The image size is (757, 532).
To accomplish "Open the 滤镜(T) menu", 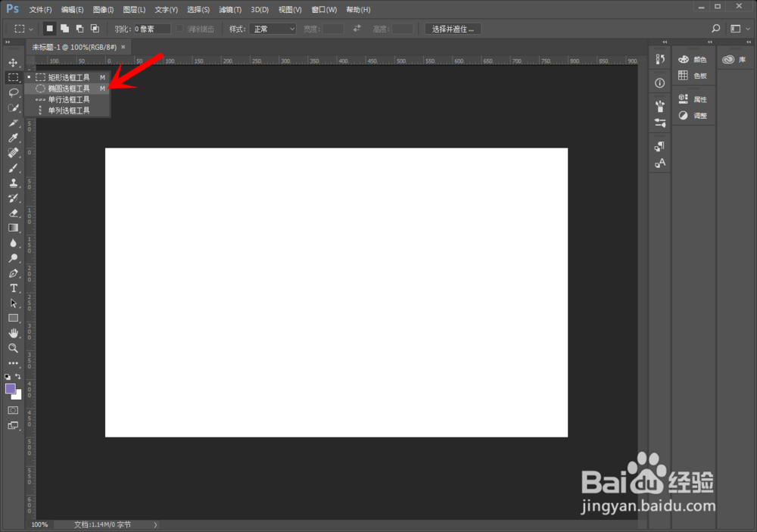I will pos(230,10).
